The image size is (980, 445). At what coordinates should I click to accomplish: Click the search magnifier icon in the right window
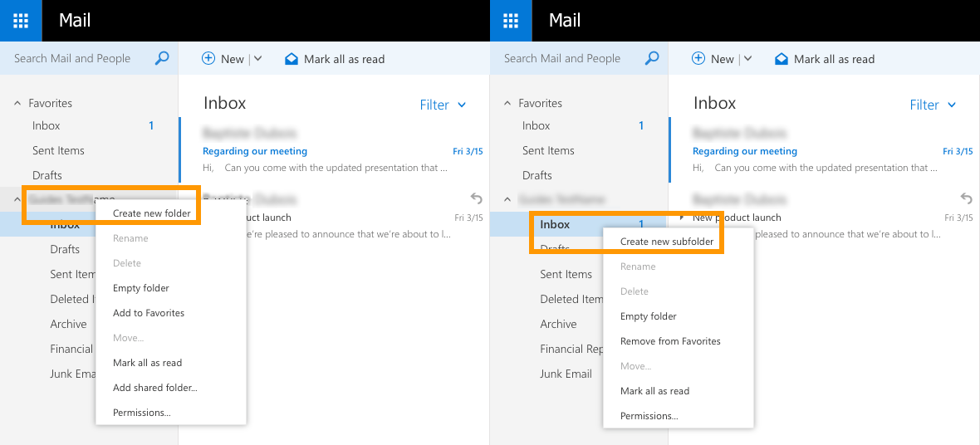pos(652,58)
